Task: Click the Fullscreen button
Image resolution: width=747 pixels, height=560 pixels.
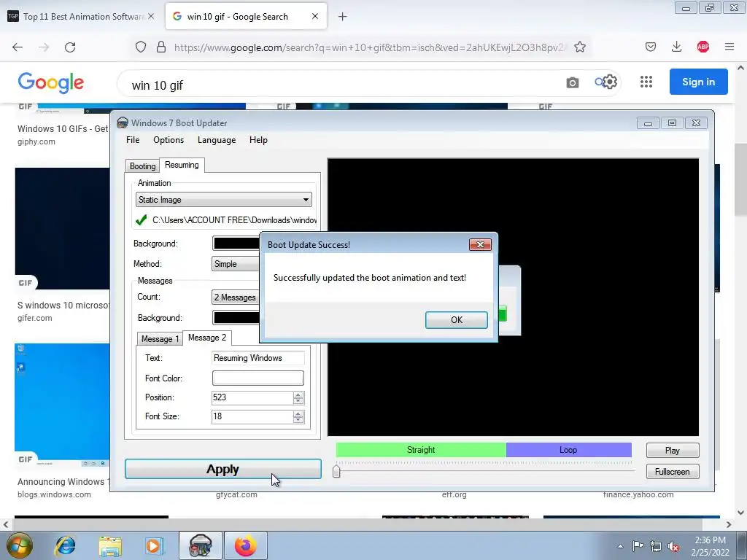Action: 672,472
